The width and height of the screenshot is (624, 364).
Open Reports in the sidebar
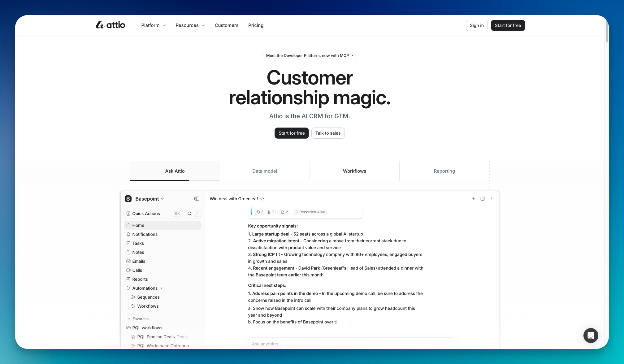tap(162, 279)
